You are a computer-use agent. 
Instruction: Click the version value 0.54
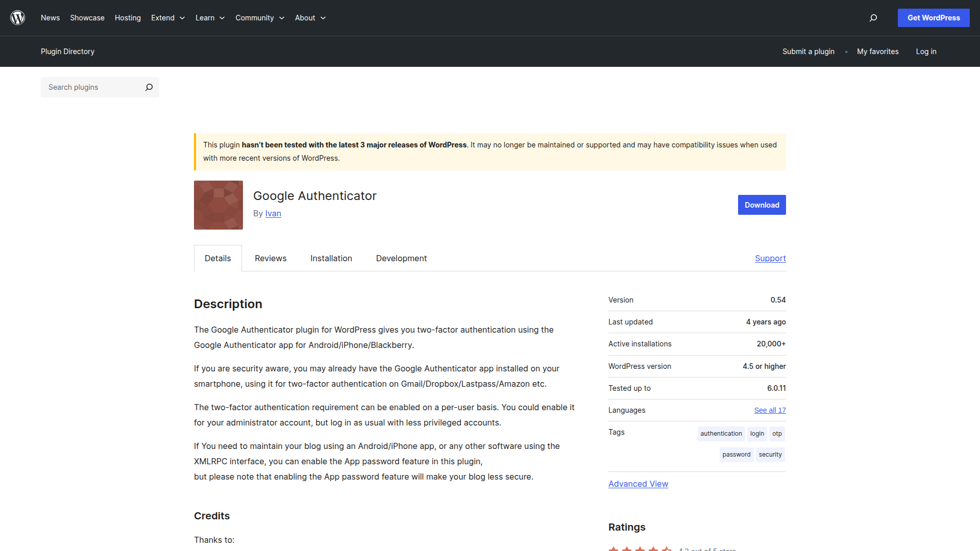[x=778, y=300]
